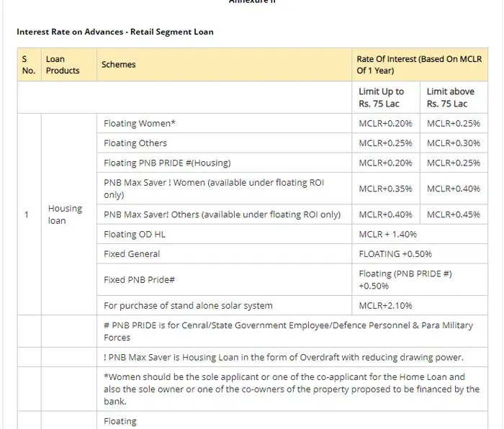Click the 'Loan Products' column header
Screen dimensions: 504x429
click(63, 65)
